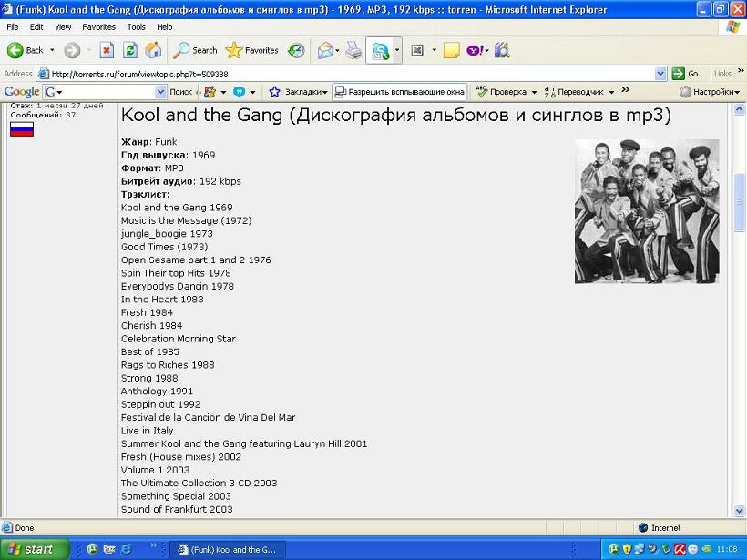This screenshot has height=560, width=747.
Task: Click the Russian flag icon
Action: (22, 129)
